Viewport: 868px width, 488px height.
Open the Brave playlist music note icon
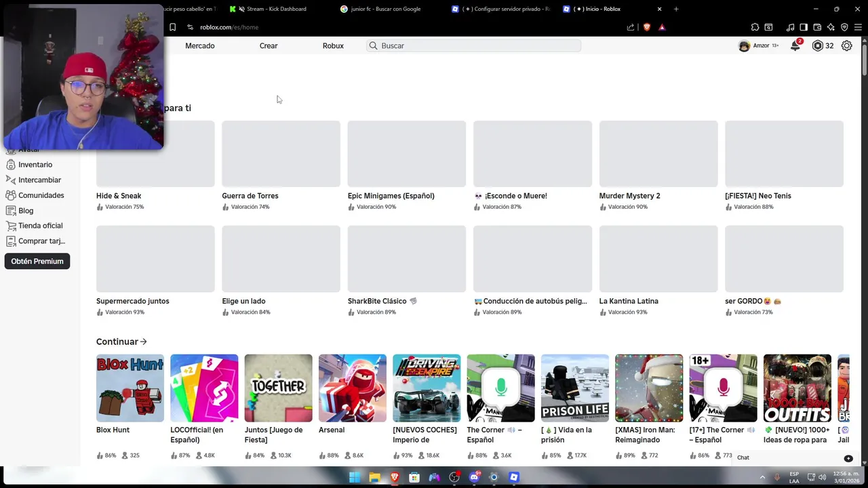click(x=790, y=27)
